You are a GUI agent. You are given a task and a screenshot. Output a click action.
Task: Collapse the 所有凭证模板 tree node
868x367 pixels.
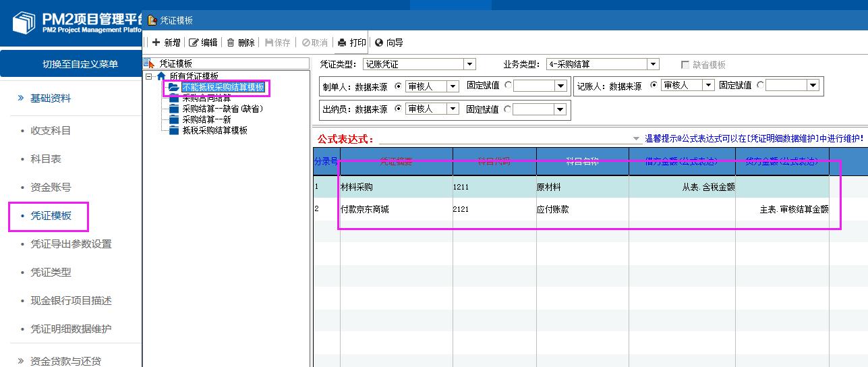coord(149,76)
